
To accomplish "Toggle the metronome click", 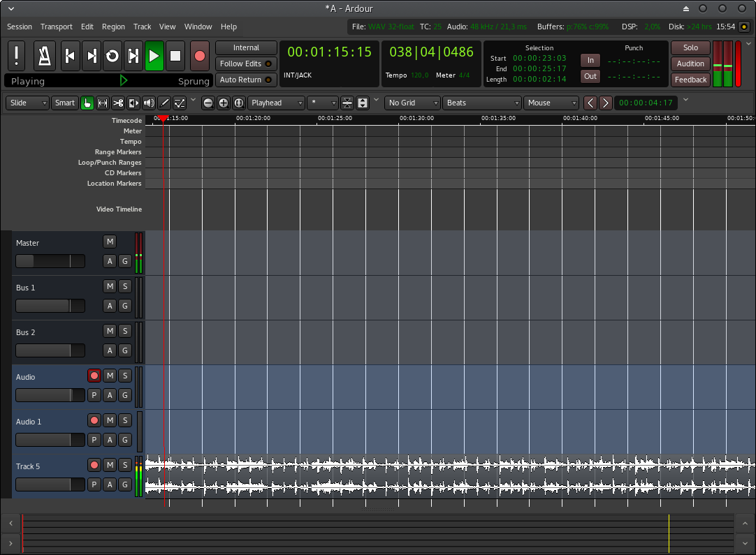I will pyautogui.click(x=45, y=56).
